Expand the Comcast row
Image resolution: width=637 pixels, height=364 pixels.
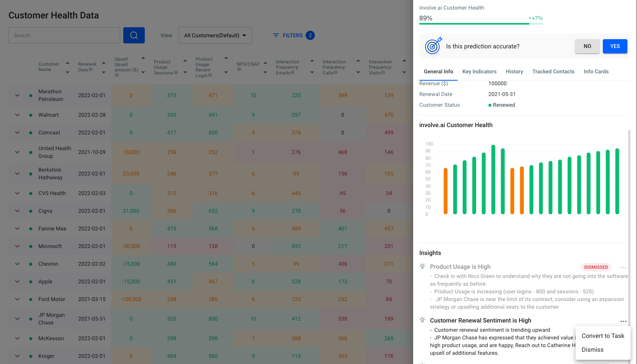coord(17,132)
